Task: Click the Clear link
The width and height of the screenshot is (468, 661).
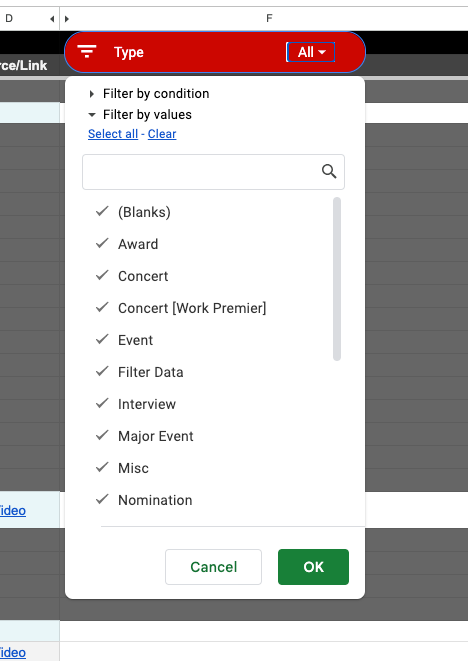Action: click(162, 134)
